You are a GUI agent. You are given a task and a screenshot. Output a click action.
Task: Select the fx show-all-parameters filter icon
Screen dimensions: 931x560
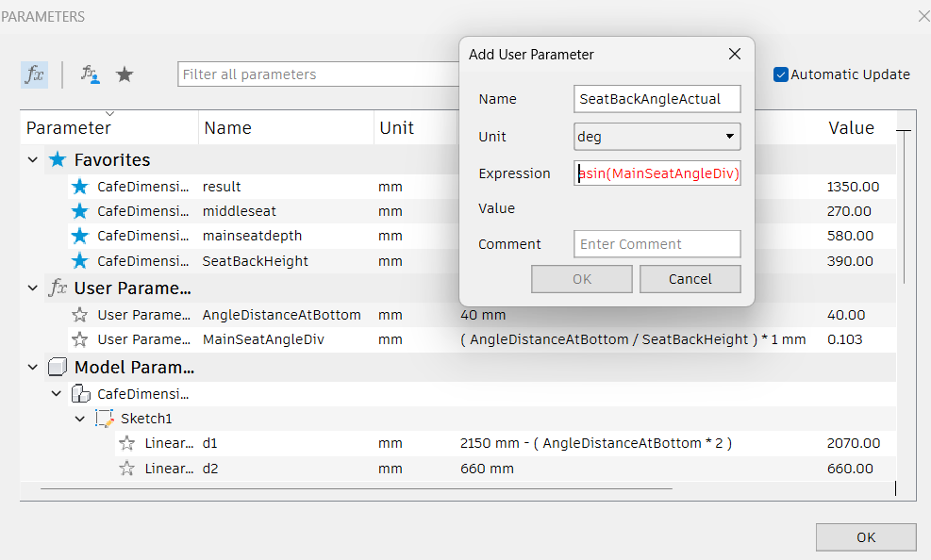click(x=34, y=74)
